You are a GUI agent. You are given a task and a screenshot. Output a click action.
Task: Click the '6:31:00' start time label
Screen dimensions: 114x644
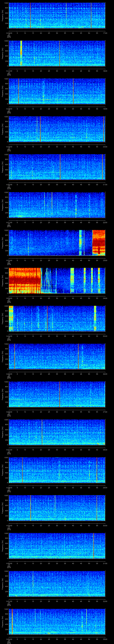pos(9,601)
